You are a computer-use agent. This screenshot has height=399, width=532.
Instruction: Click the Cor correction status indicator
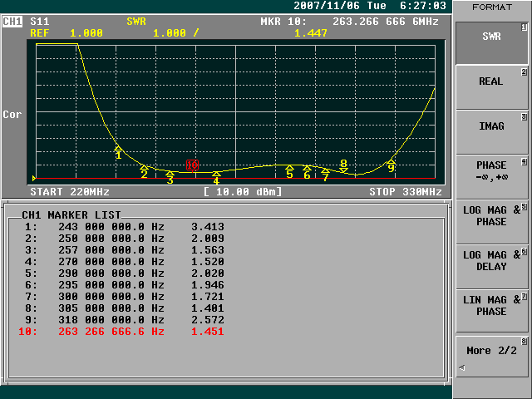click(x=12, y=115)
